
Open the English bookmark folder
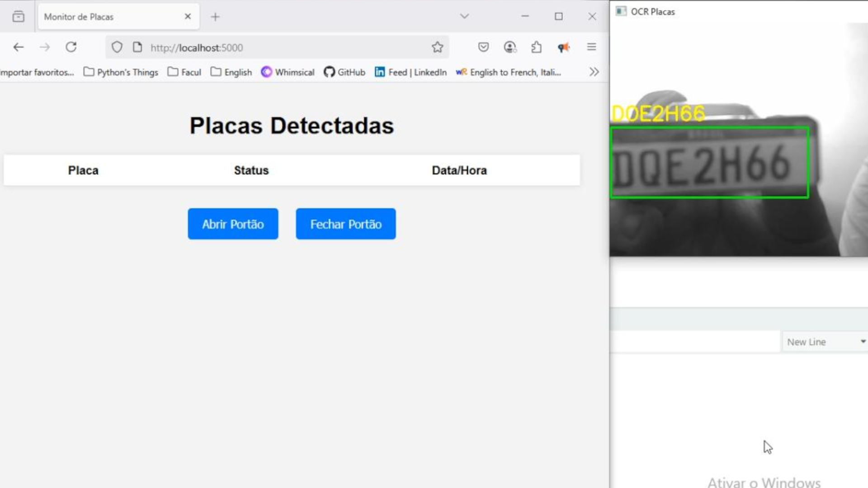click(x=231, y=72)
